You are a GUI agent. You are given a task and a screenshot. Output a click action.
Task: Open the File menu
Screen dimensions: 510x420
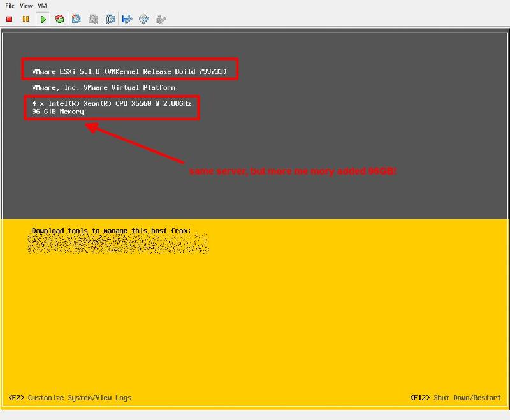click(x=10, y=6)
